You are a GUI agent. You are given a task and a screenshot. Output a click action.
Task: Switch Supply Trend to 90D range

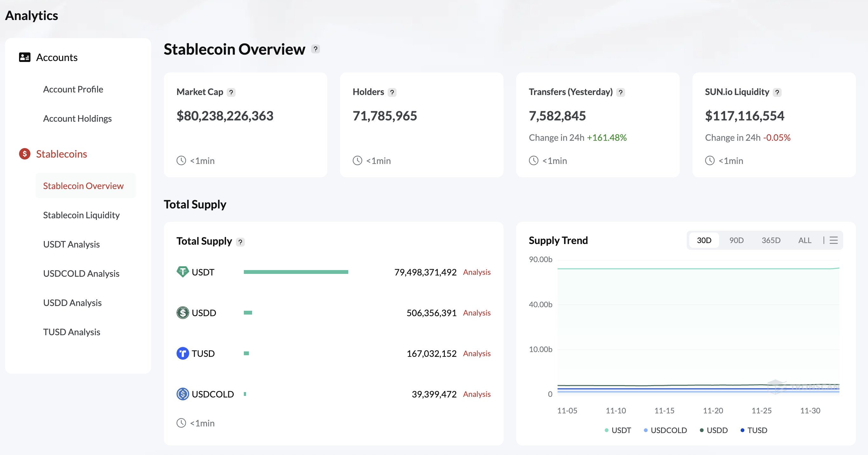[x=737, y=240]
